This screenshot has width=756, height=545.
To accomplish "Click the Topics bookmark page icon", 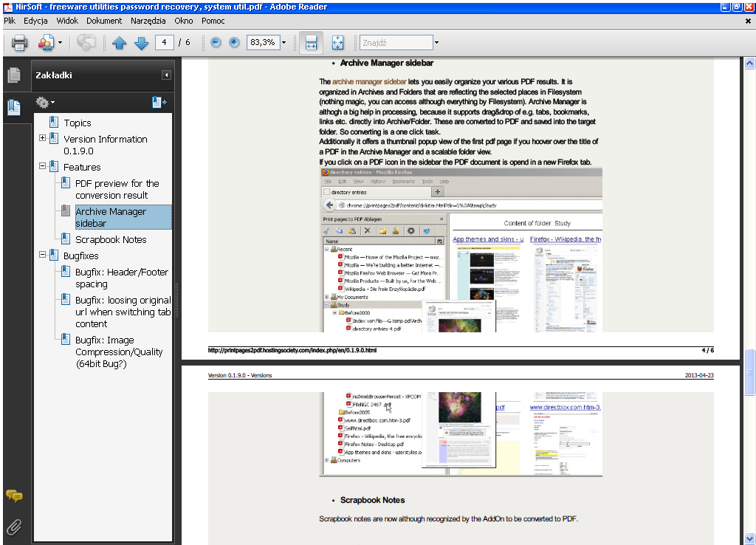I will coord(54,122).
